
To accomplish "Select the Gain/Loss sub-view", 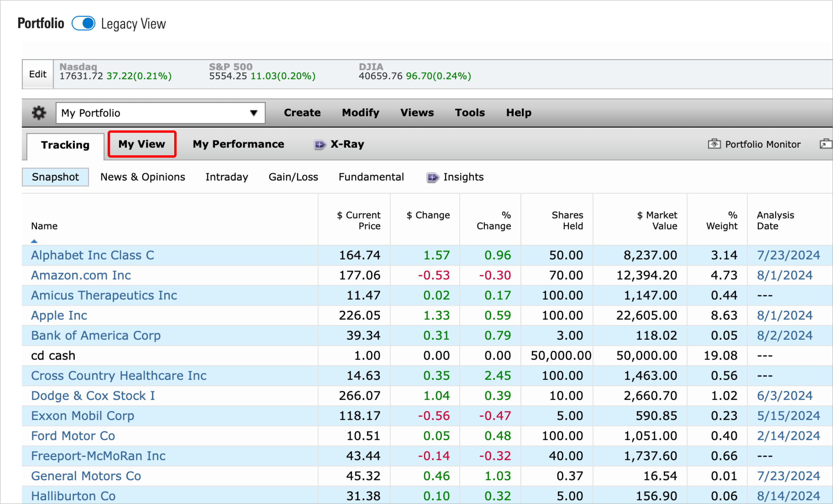I will tap(293, 177).
